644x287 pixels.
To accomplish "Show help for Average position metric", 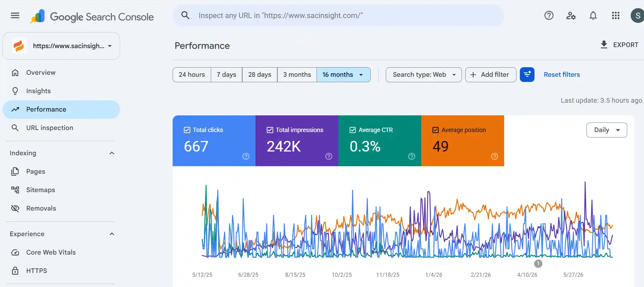I will (494, 156).
